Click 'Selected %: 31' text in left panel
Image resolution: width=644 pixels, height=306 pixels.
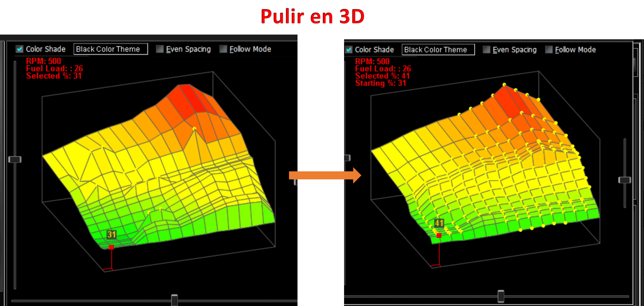click(54, 76)
